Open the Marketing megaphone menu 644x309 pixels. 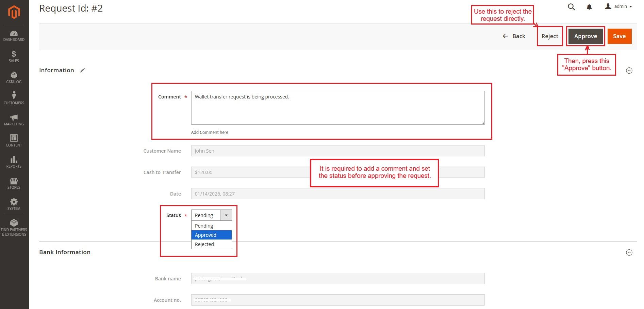(14, 120)
